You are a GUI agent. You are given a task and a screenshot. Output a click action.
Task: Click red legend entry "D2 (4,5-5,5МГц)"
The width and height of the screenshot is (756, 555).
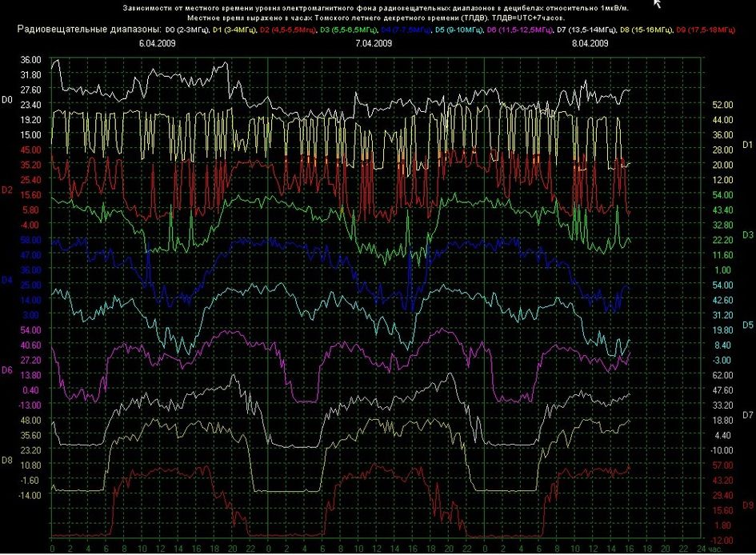tap(288, 30)
